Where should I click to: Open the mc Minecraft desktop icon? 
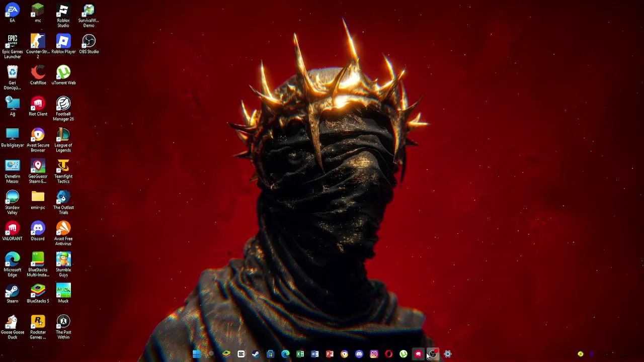(38, 14)
